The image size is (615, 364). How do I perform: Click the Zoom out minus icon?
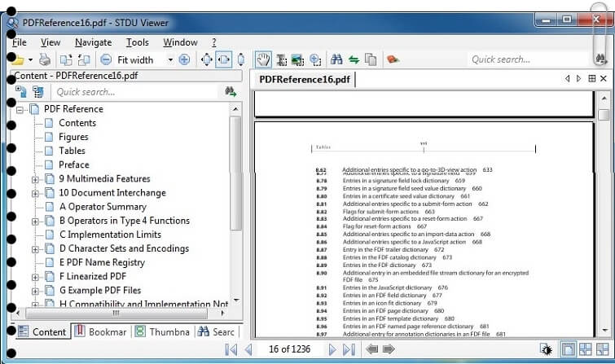tap(106, 59)
